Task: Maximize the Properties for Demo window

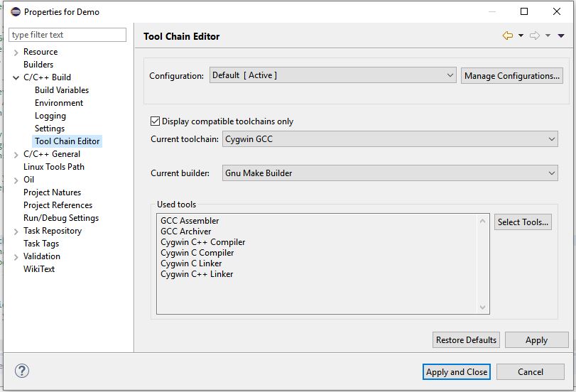Action: pos(524,11)
